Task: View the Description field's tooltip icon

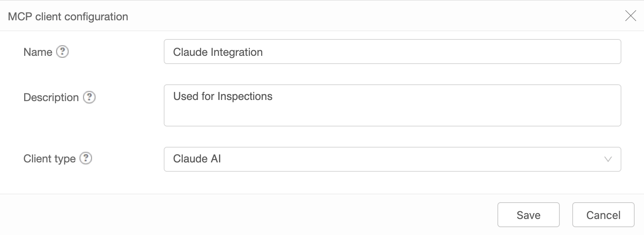Action: point(89,97)
